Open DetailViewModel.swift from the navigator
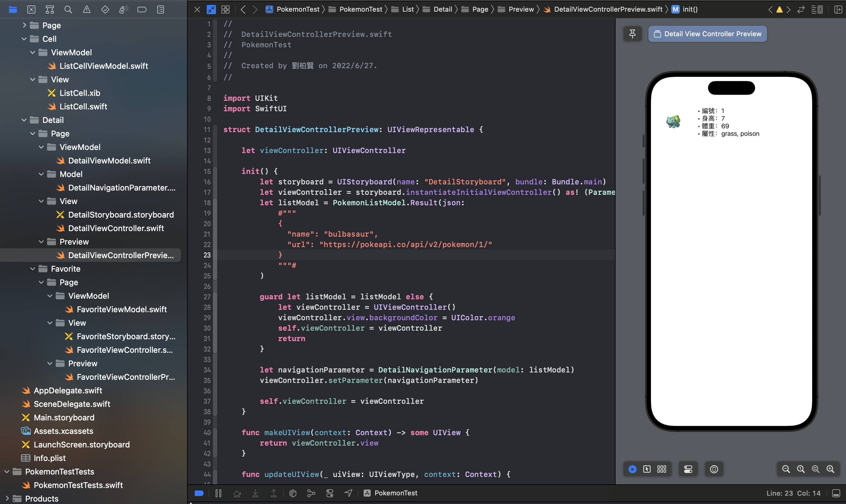The image size is (846, 504). (x=109, y=160)
